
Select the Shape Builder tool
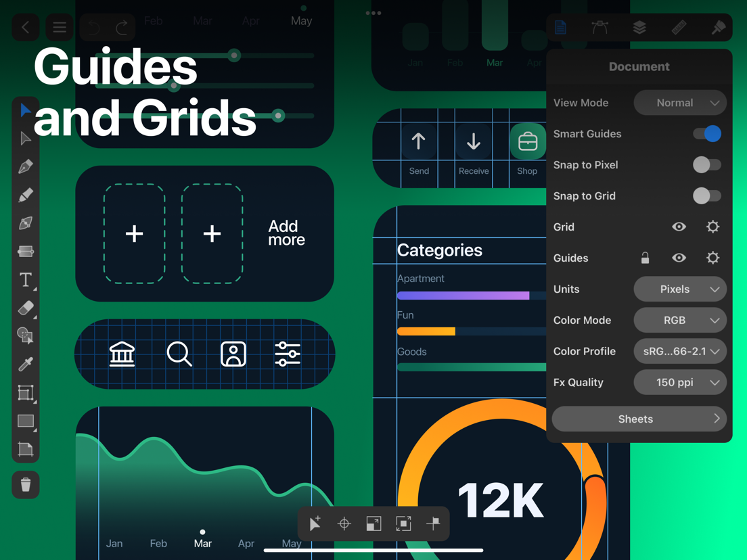tap(26, 335)
